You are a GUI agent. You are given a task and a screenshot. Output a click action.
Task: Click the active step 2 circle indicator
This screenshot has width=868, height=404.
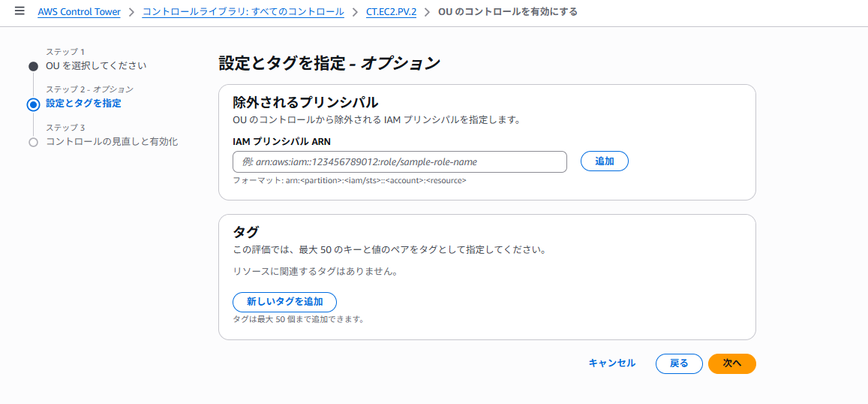tap(33, 104)
